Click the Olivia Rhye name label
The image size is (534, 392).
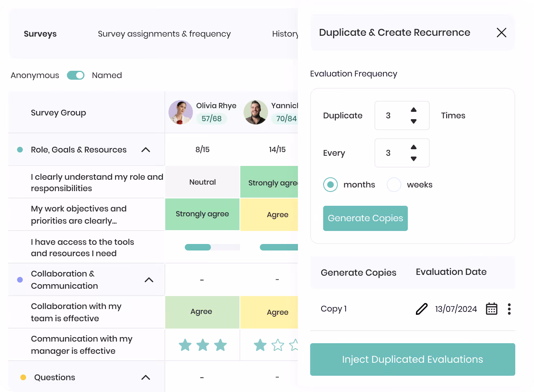(216, 106)
